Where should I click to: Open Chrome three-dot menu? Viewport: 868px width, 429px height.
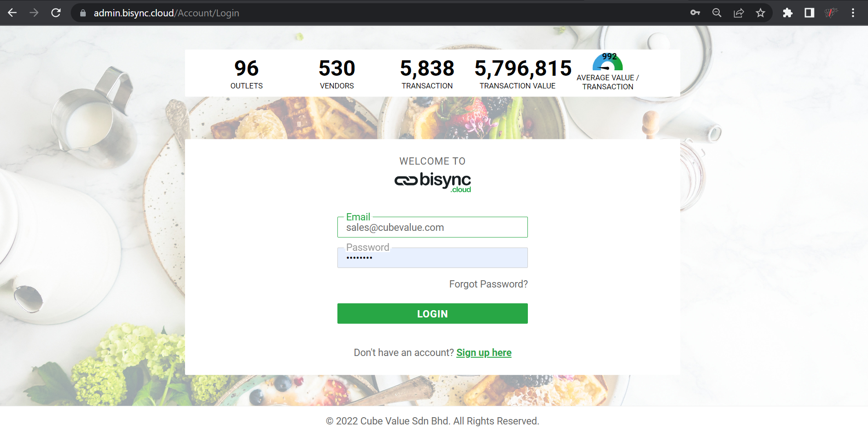[x=853, y=13]
